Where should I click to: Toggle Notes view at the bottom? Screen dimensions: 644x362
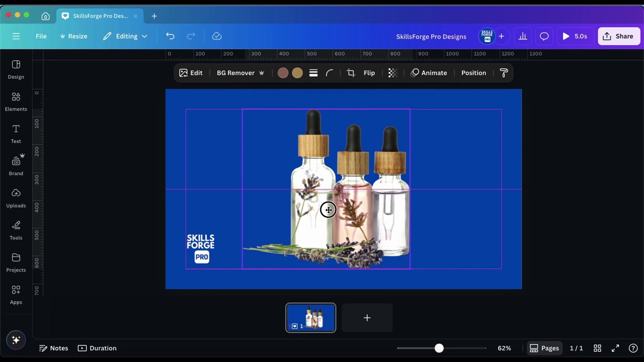point(54,348)
